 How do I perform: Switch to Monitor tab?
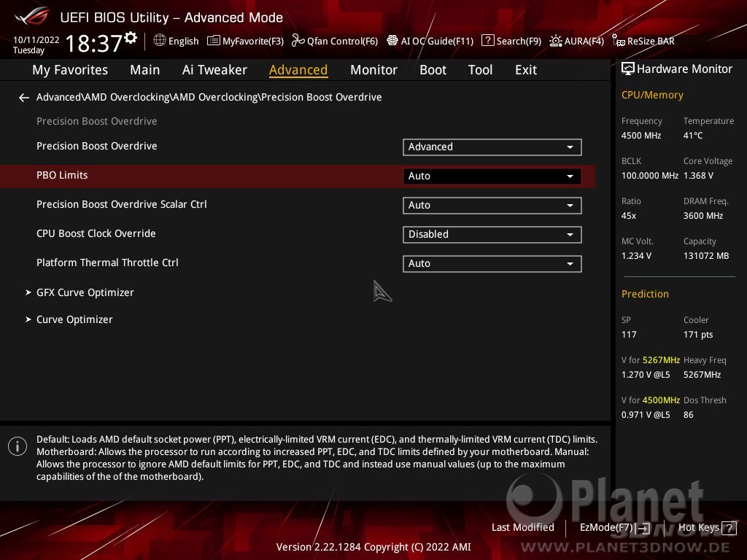pos(373,70)
